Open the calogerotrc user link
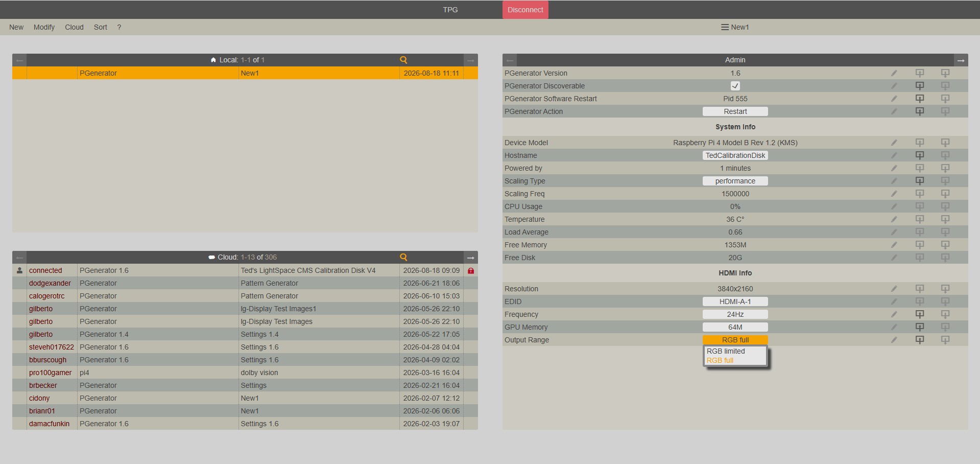This screenshot has height=464, width=980. click(x=47, y=296)
